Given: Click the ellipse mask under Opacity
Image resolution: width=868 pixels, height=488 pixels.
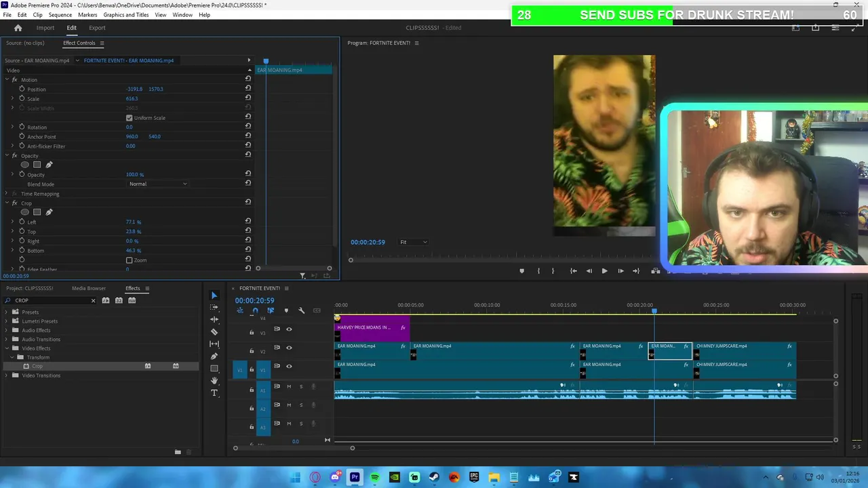Looking at the screenshot, I should [x=25, y=165].
